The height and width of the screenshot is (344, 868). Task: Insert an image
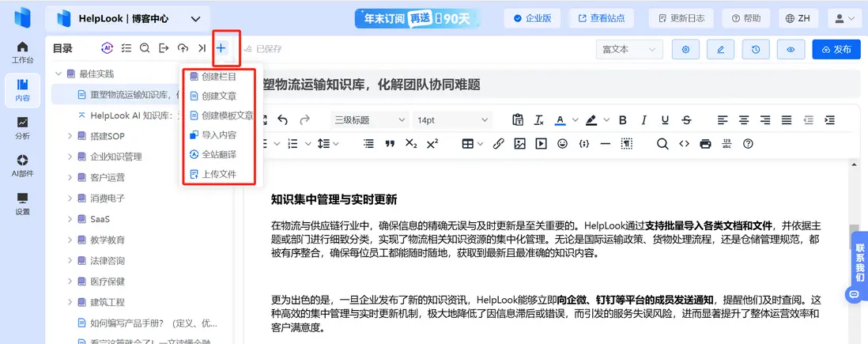519,143
